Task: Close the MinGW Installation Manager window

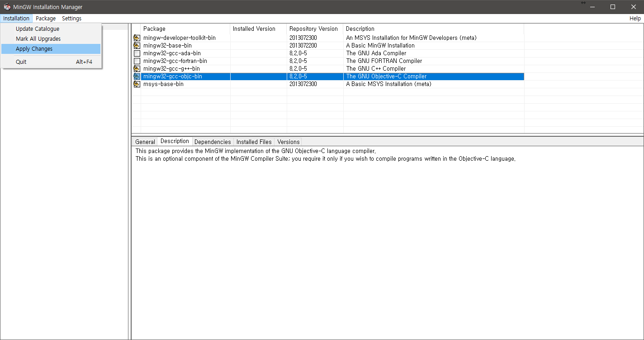Action: pos(634,7)
